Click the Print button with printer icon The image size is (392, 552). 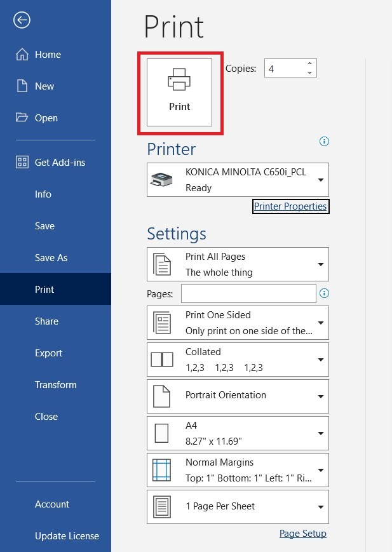(179, 93)
